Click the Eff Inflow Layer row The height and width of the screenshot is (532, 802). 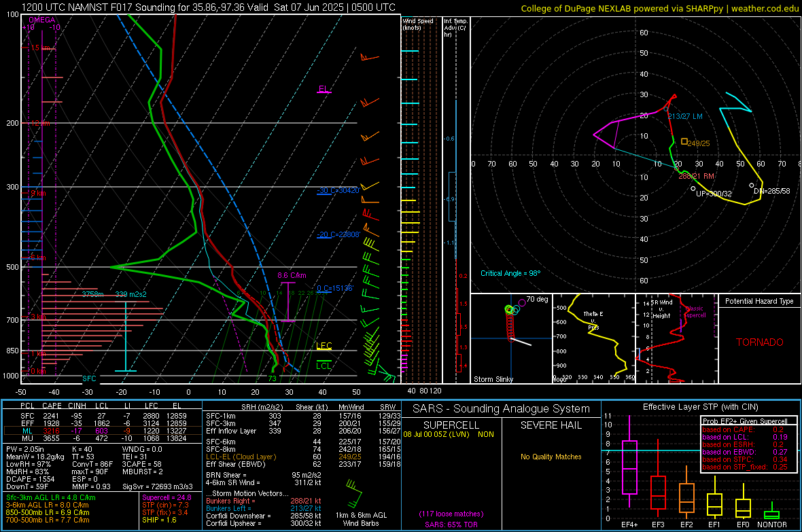(x=303, y=431)
